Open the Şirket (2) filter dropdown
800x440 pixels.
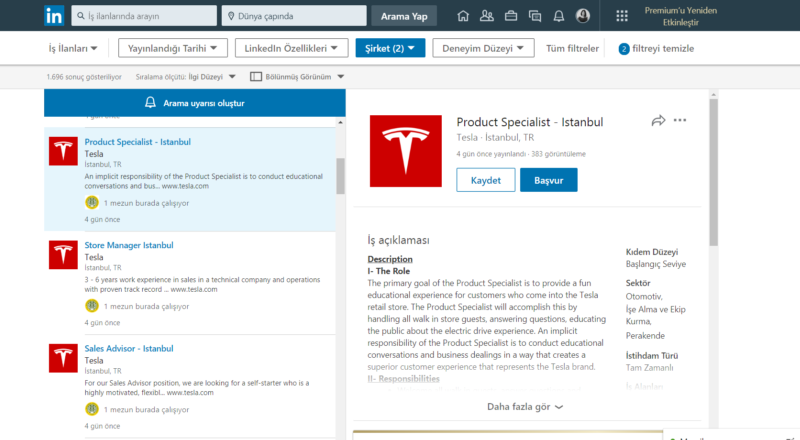(x=390, y=48)
